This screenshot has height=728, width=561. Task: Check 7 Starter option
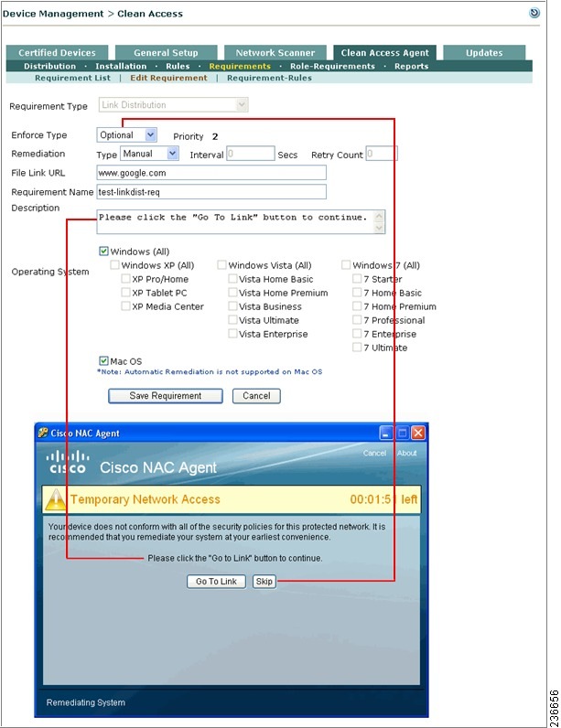[357, 279]
